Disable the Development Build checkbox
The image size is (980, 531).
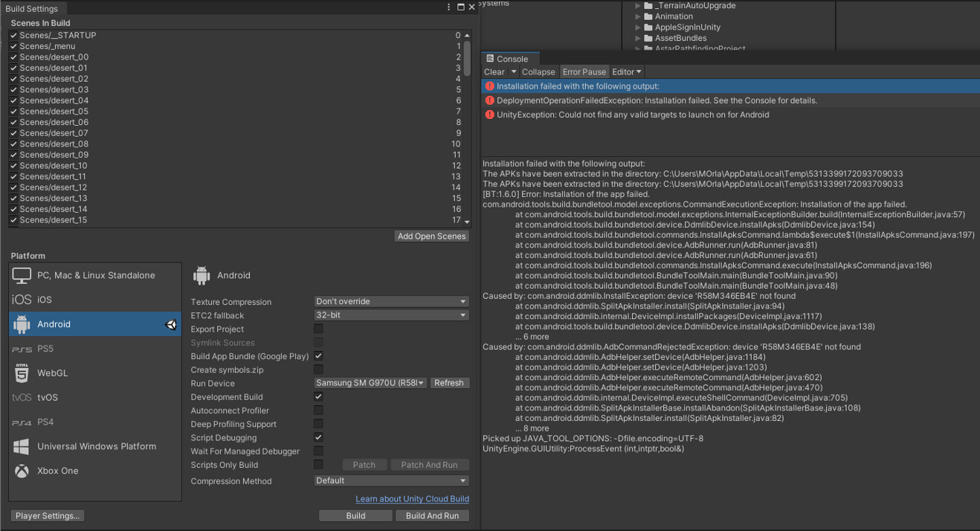[x=318, y=396]
